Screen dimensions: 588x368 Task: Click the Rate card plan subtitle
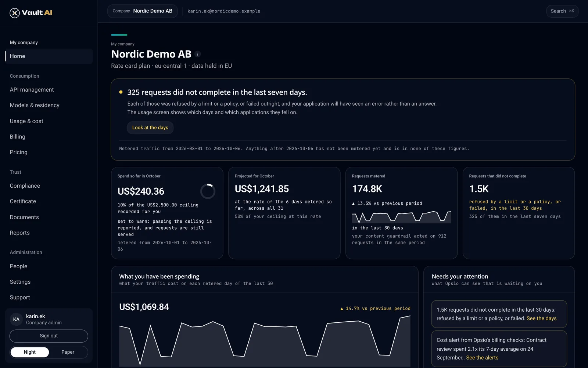click(x=171, y=66)
